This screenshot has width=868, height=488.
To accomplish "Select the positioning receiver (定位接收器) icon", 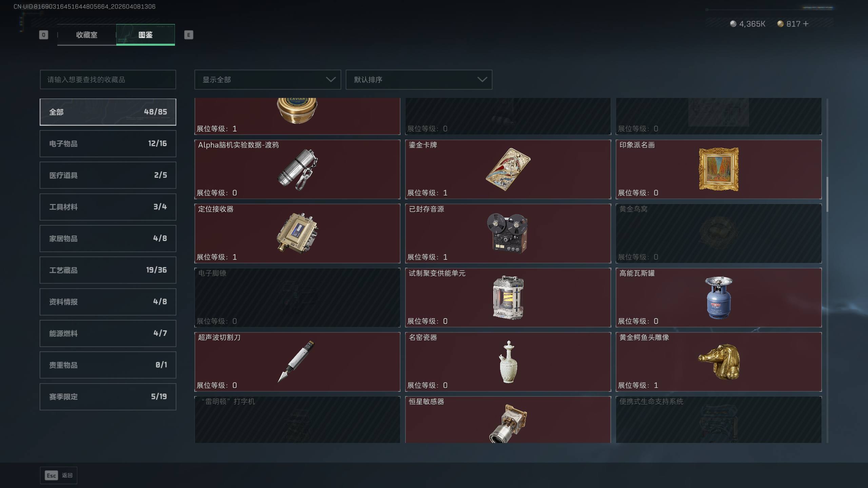I will tap(297, 233).
